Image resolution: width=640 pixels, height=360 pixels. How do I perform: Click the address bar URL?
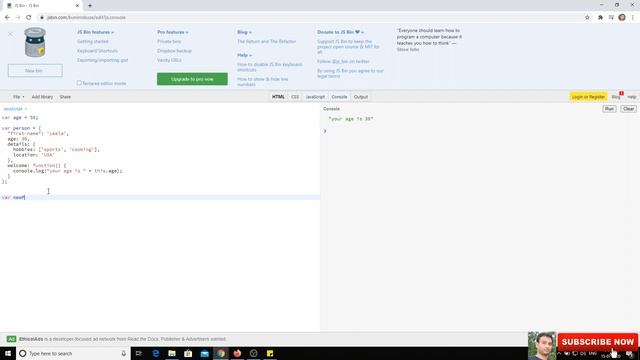click(x=86, y=18)
